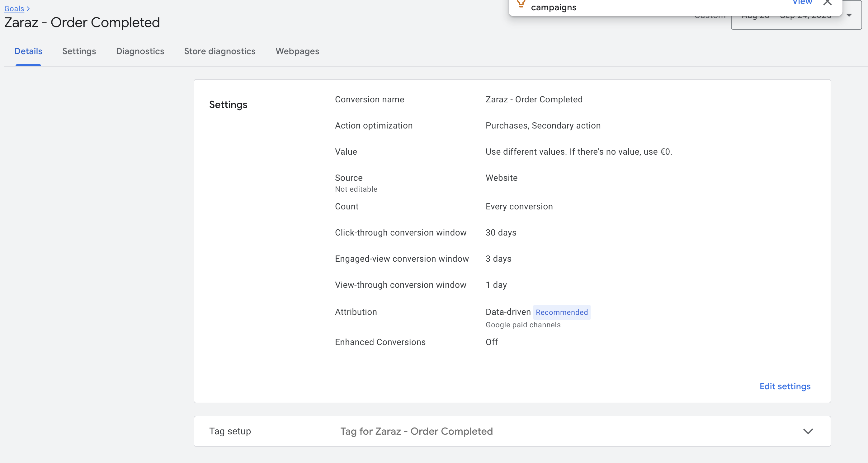Select the Details tab
Image resolution: width=868 pixels, height=463 pixels.
(x=28, y=51)
